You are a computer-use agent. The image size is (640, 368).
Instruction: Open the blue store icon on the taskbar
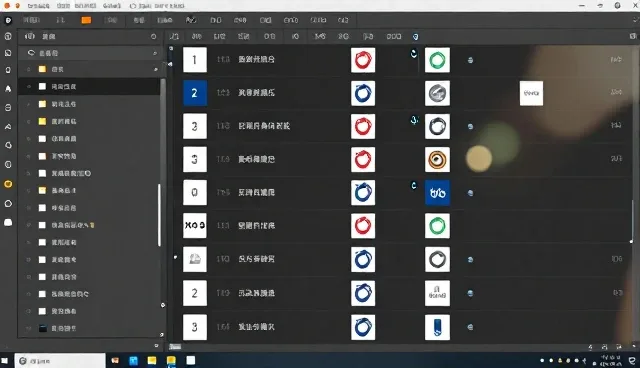tap(133, 361)
